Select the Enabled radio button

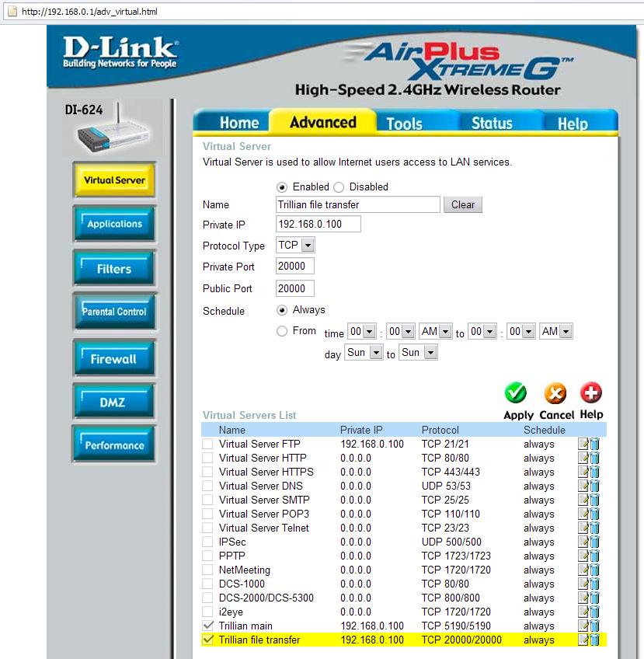[282, 187]
